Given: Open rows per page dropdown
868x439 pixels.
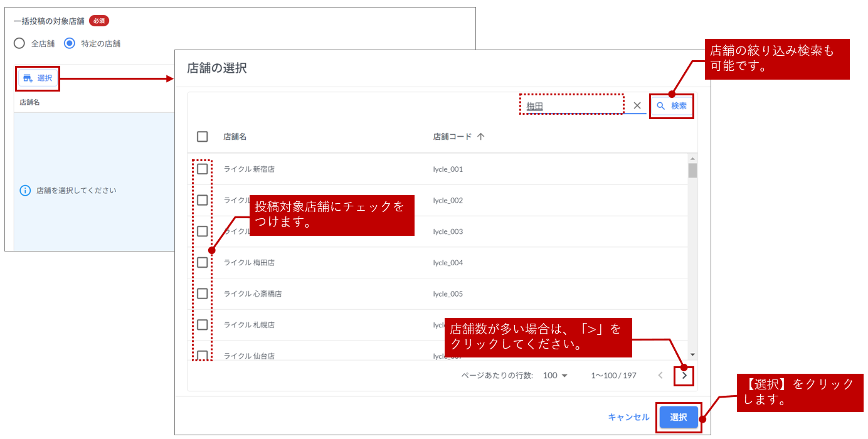Looking at the screenshot, I should click(555, 376).
